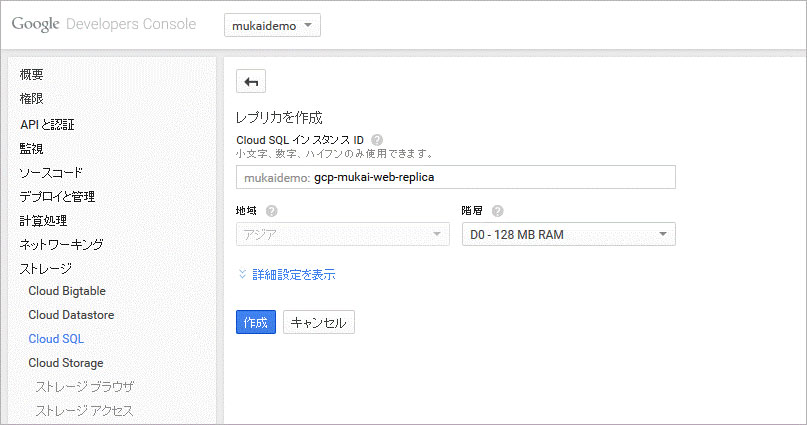807x425 pixels.
Task: Open the mukaidemo project dropdown
Action: (272, 25)
